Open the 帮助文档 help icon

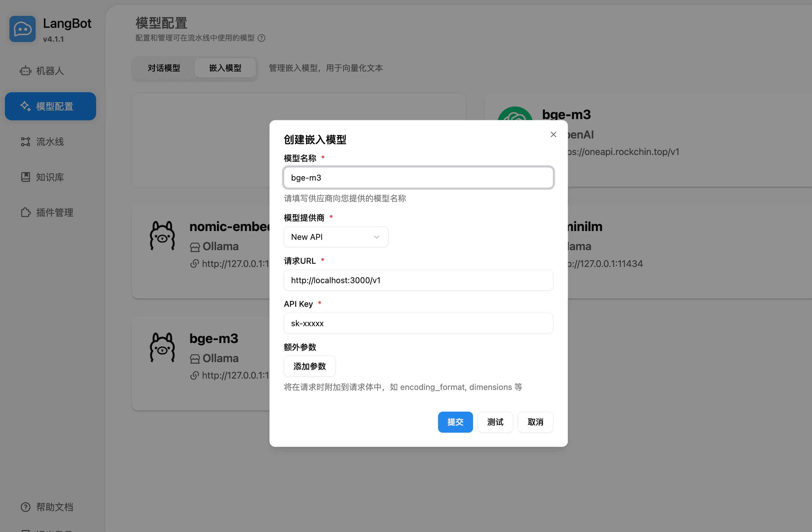coord(25,507)
